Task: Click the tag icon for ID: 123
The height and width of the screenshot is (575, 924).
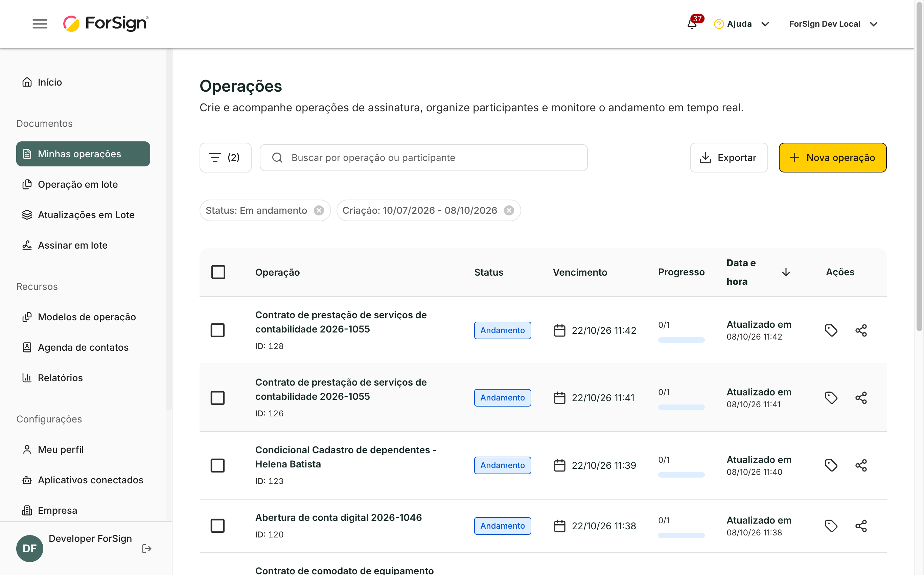Action: (x=831, y=465)
